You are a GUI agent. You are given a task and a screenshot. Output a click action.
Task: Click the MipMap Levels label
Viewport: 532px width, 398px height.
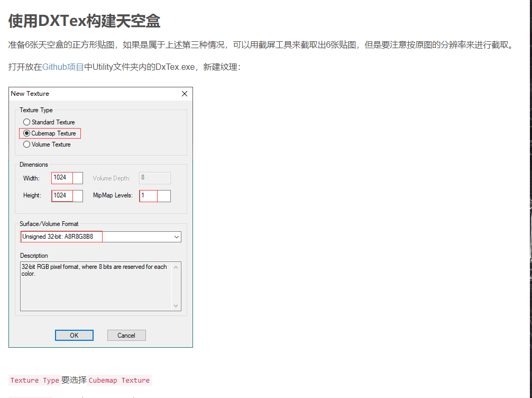(x=113, y=196)
